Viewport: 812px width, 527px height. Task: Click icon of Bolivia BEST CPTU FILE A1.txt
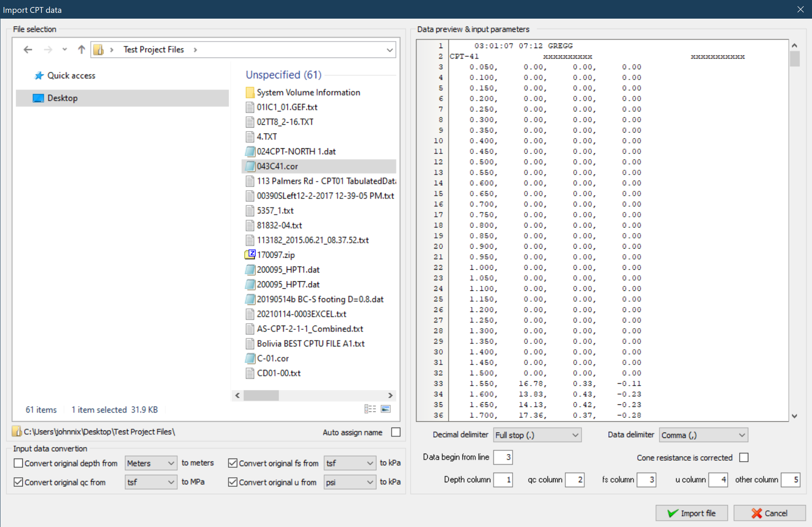point(250,343)
